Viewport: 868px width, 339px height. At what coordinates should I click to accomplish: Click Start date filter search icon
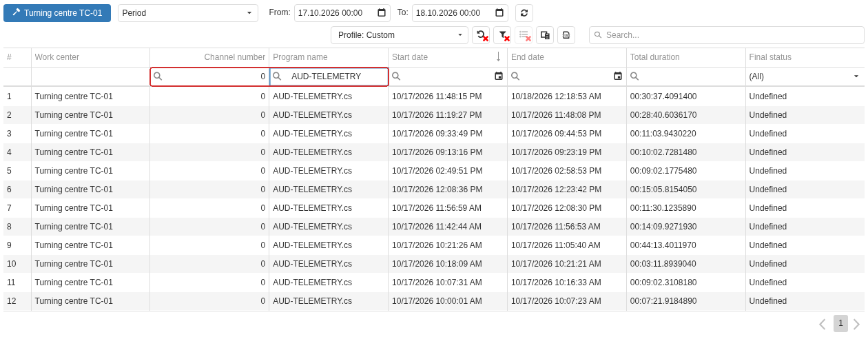(396, 76)
